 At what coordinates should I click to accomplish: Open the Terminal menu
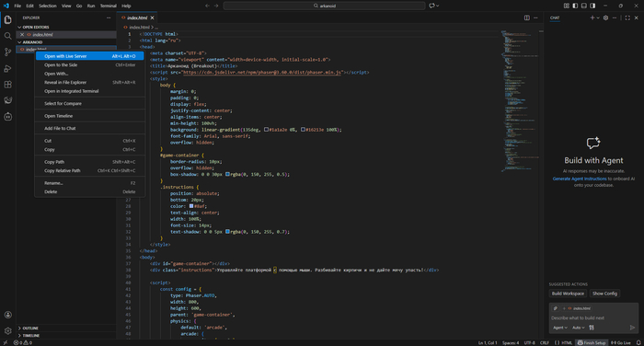108,6
